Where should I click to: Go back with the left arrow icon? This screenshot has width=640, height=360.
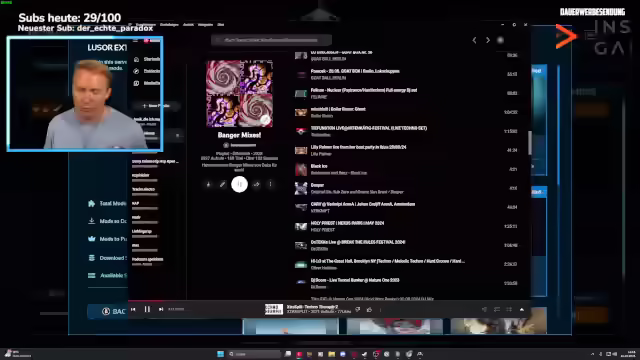(474, 40)
